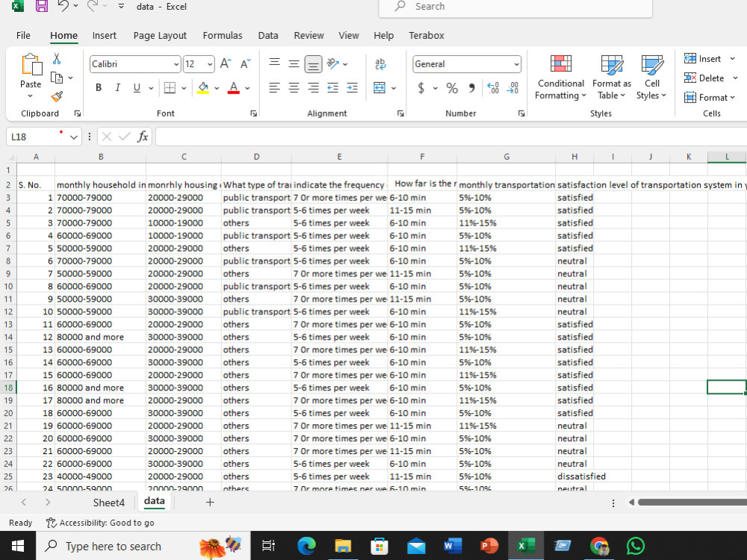
Task: Middle align cell contents
Action: coord(294,63)
